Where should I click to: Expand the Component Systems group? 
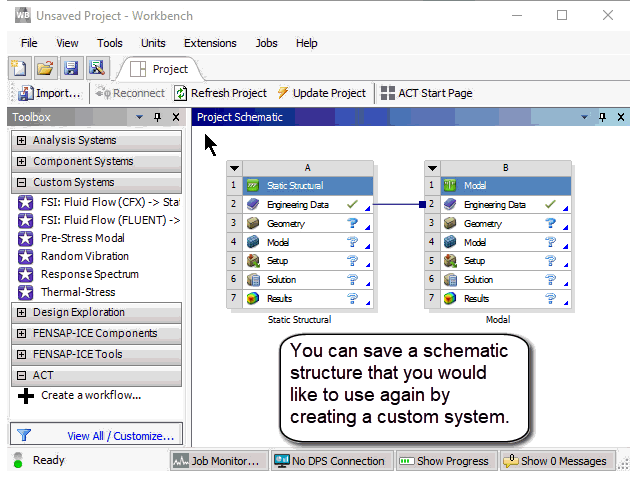21,161
